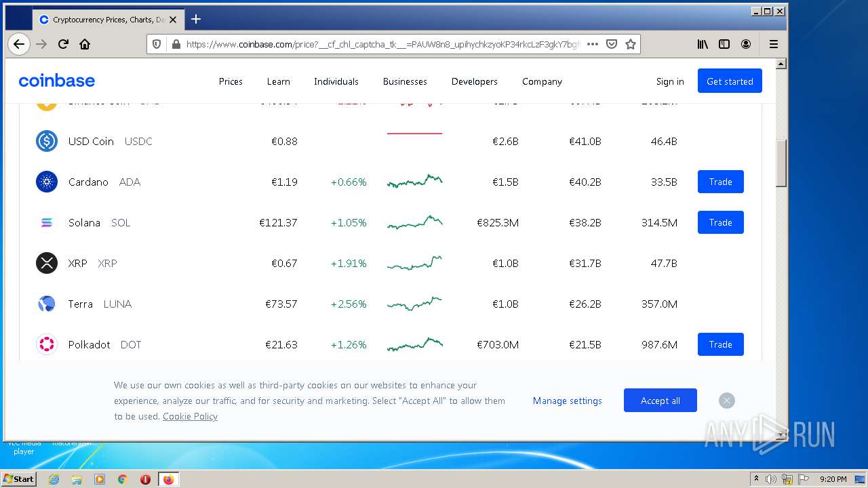The height and width of the screenshot is (488, 868).
Task: Click the Terra price chart sparkline
Action: 415,303
